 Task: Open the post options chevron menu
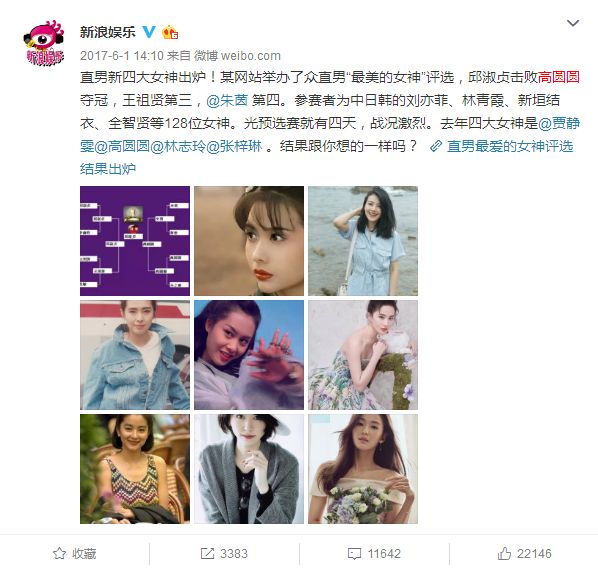[x=573, y=23]
